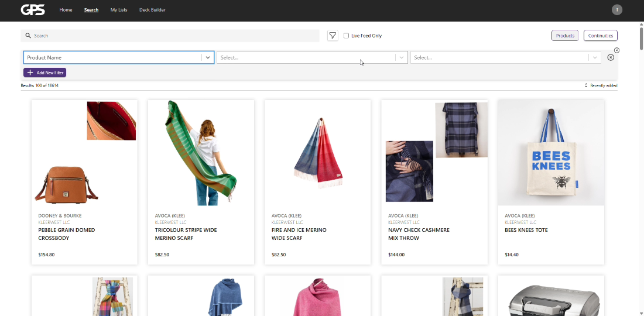Viewport: 644px width, 316px height.
Task: Open the rightmost Select... dropdown chevron
Action: click(x=595, y=57)
